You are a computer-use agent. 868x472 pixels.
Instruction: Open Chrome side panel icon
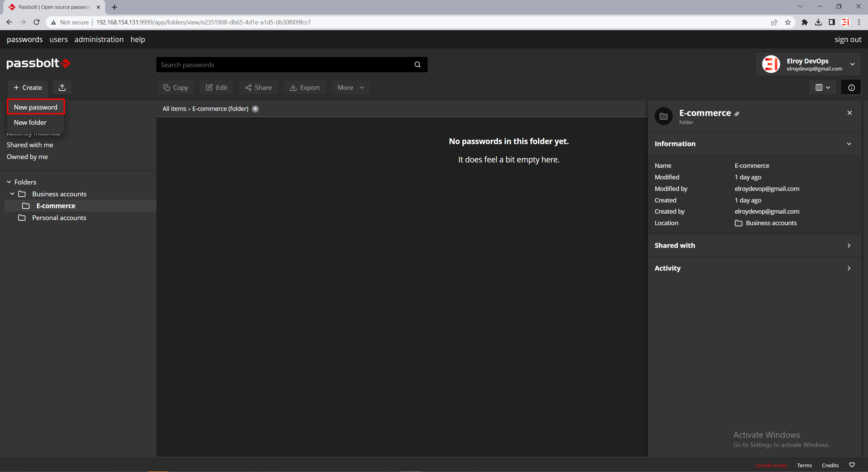pos(832,22)
